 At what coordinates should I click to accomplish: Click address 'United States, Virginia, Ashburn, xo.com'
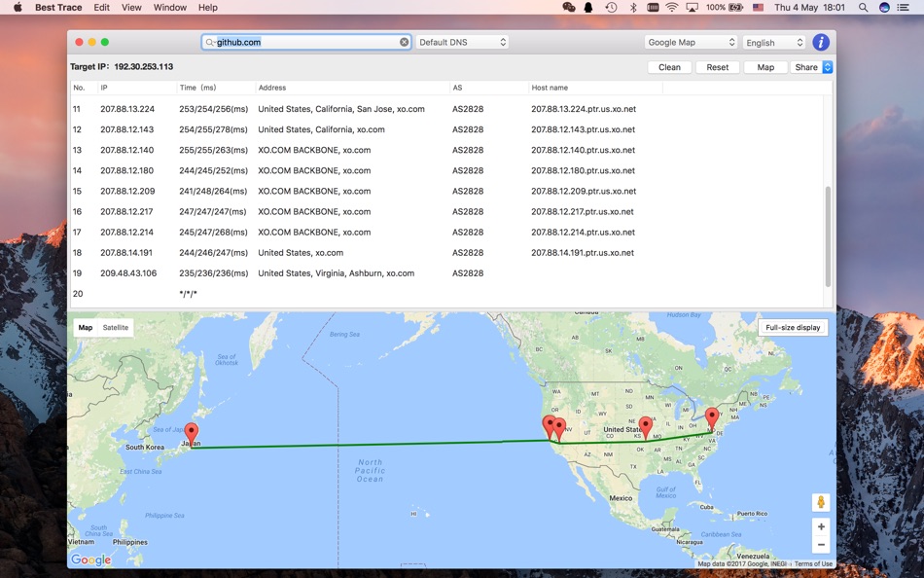coord(336,273)
